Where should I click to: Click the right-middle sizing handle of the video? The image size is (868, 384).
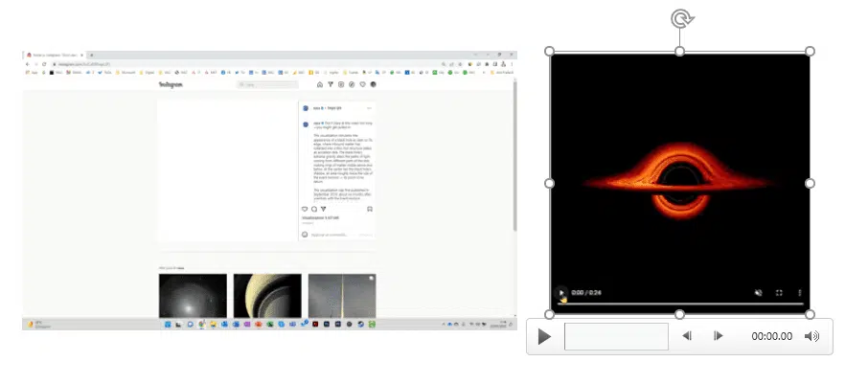coord(810,183)
